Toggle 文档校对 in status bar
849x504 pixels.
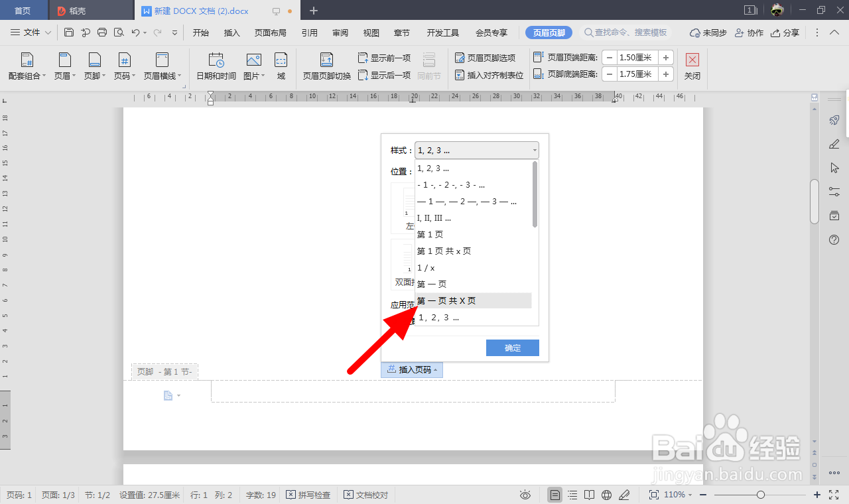[366, 495]
